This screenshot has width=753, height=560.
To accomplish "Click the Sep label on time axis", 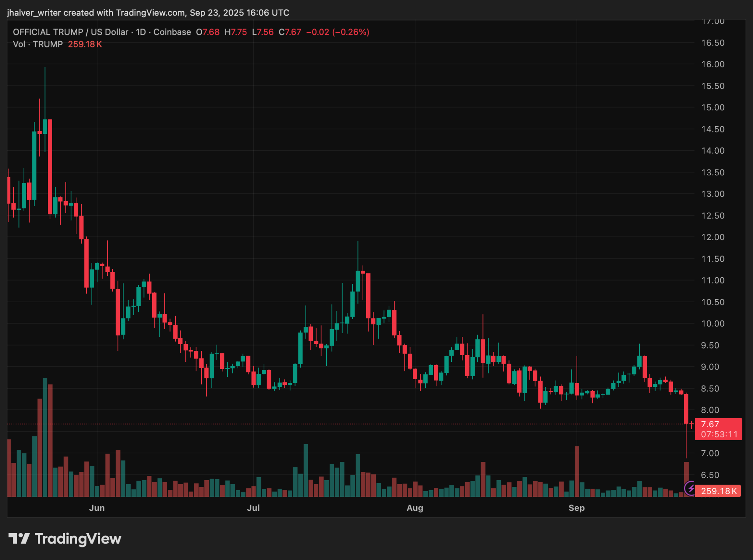I will pyautogui.click(x=577, y=508).
